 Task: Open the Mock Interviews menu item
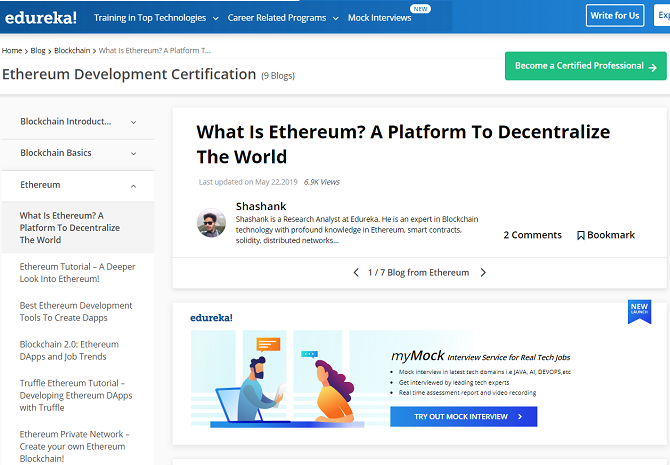379,18
